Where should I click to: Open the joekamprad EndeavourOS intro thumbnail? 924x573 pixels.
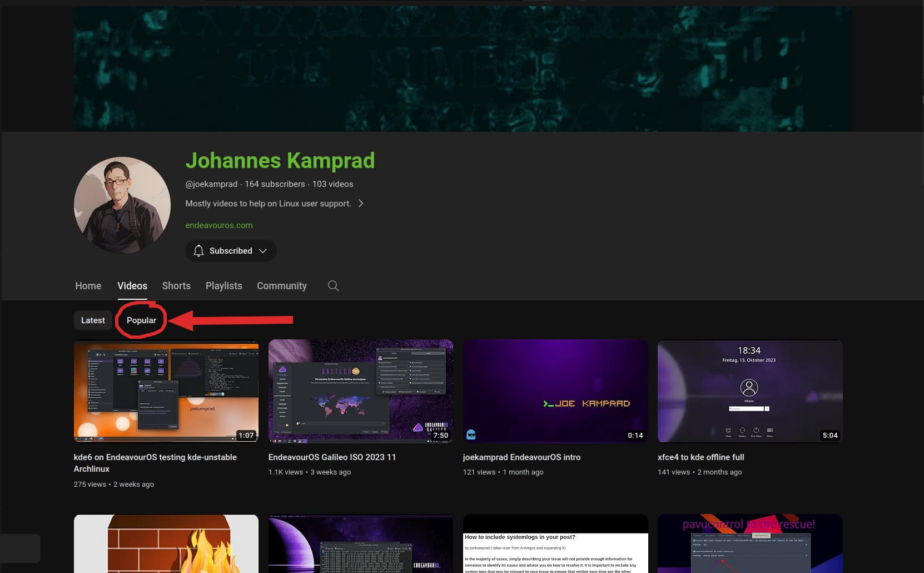coord(555,391)
